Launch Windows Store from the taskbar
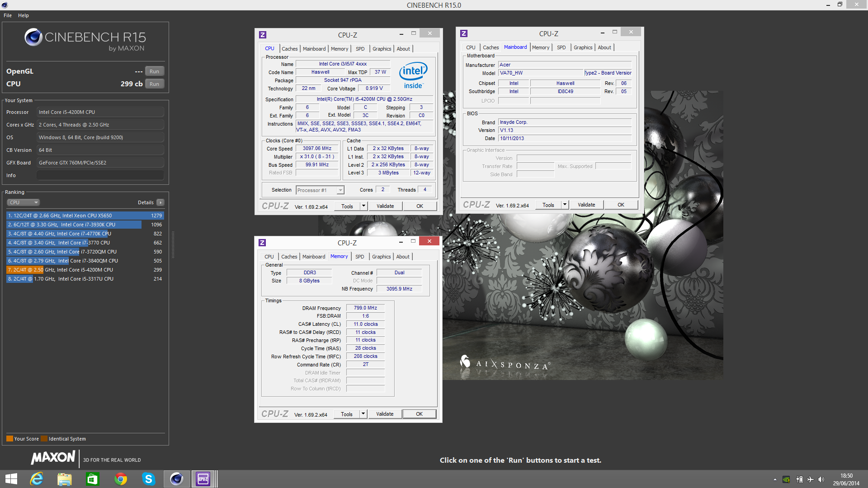The width and height of the screenshot is (868, 488). tap(93, 479)
